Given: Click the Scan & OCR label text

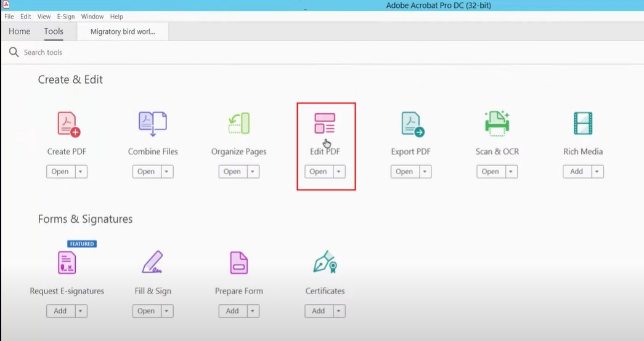Looking at the screenshot, I should click(x=497, y=151).
